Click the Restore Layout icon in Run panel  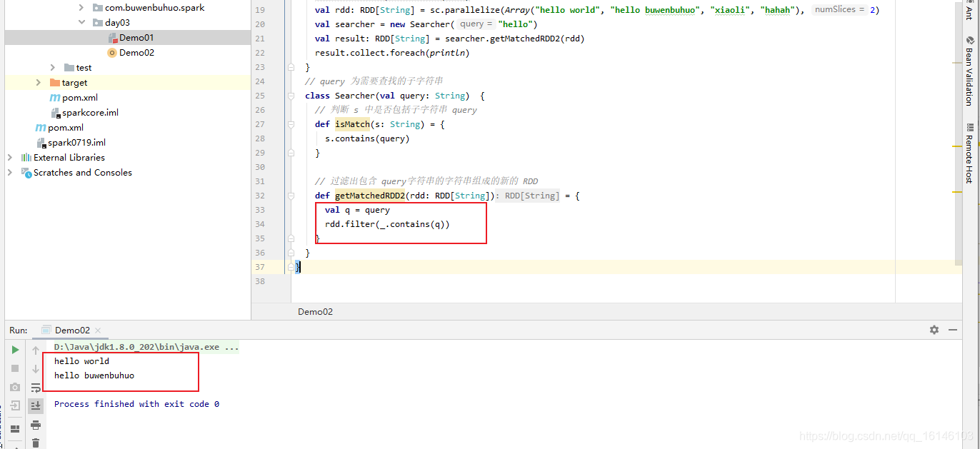[x=15, y=429]
